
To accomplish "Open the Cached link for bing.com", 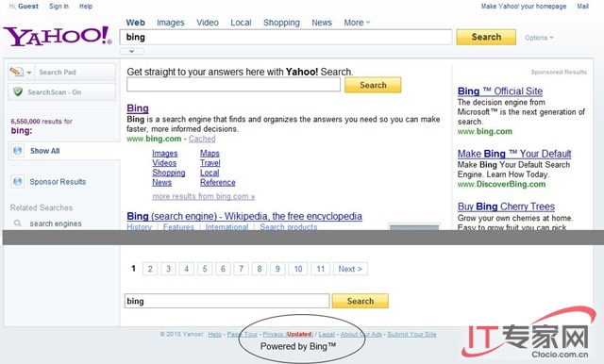I will [x=202, y=139].
